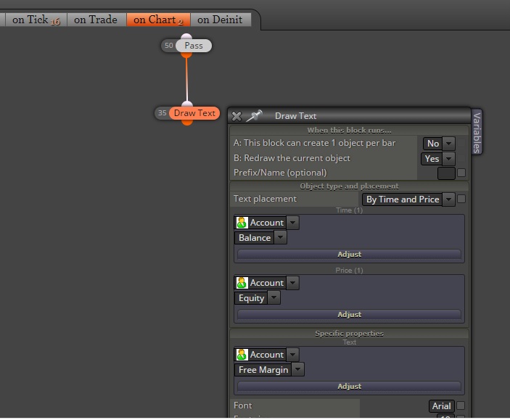Open the Balance dropdown

[280, 238]
